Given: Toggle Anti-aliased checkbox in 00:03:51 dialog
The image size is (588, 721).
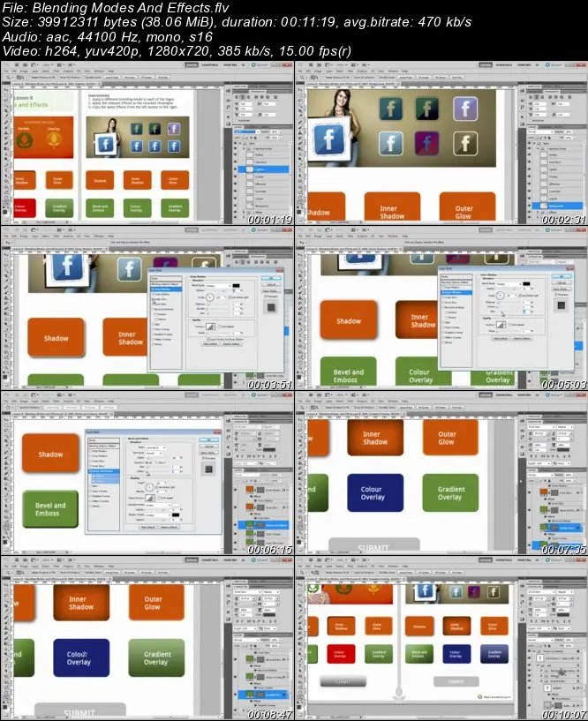Looking at the screenshot, I should pyautogui.click(x=220, y=326).
